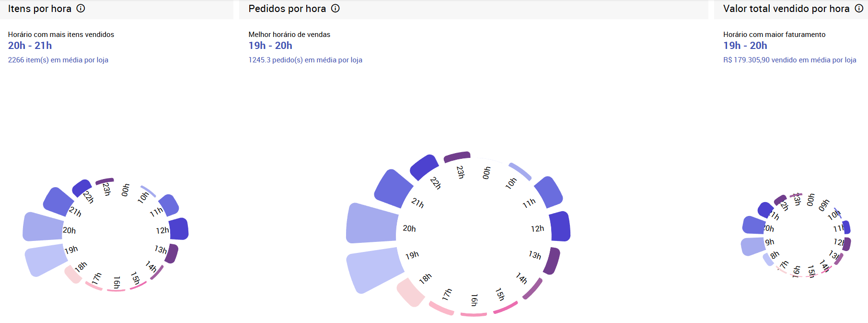Select 19h segment in Itens por hora chart
Viewport: 868px width, 323px height.
click(x=46, y=259)
